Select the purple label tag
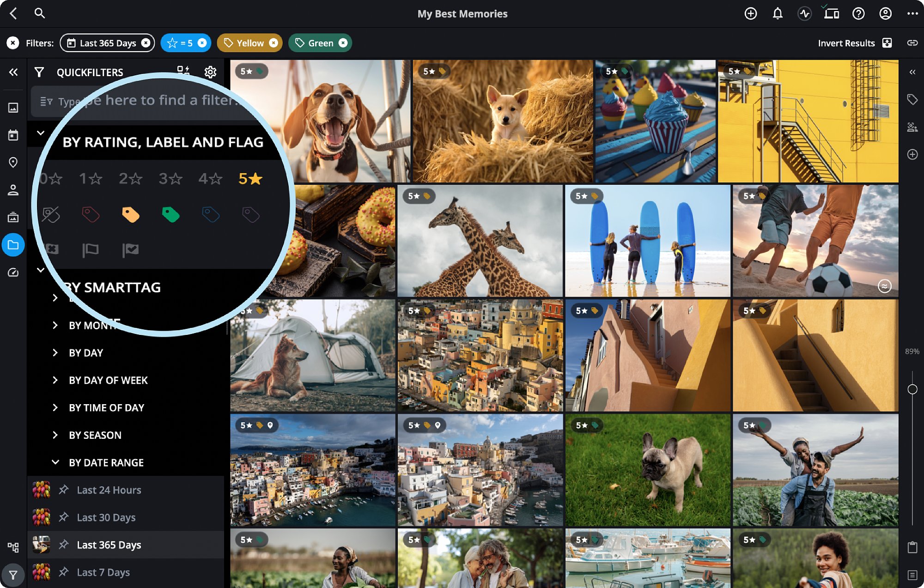The height and width of the screenshot is (588, 924). [x=251, y=214]
